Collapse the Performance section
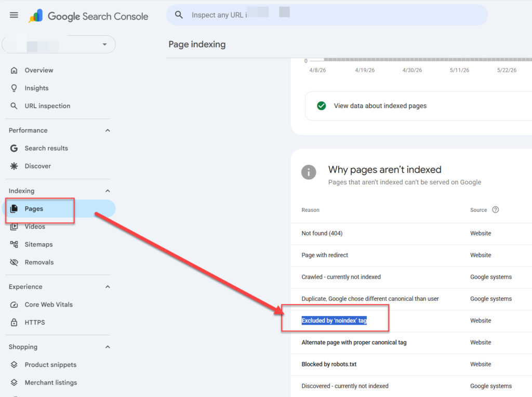 [108, 130]
